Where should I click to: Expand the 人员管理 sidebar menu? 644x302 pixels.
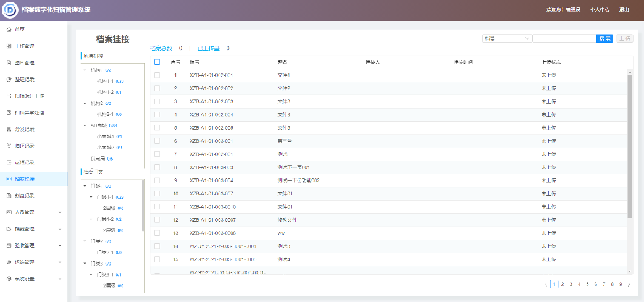(59, 212)
